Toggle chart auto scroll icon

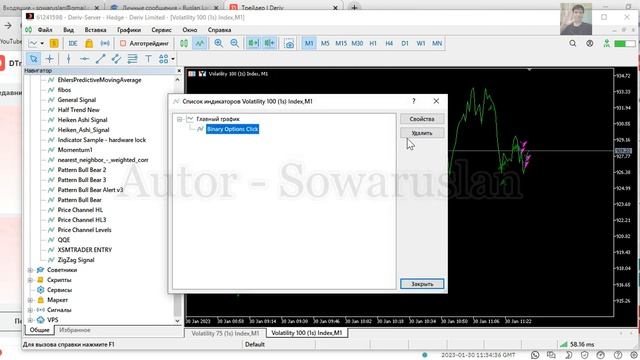point(253,43)
